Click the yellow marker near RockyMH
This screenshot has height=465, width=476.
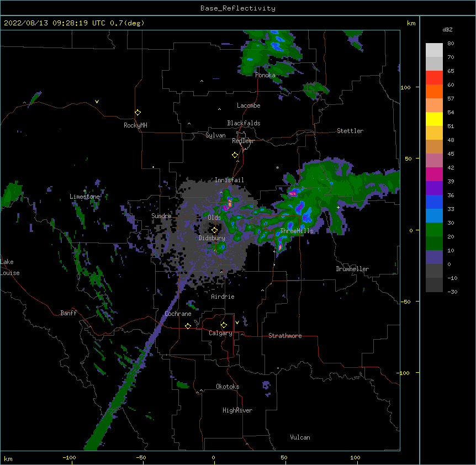(x=138, y=113)
